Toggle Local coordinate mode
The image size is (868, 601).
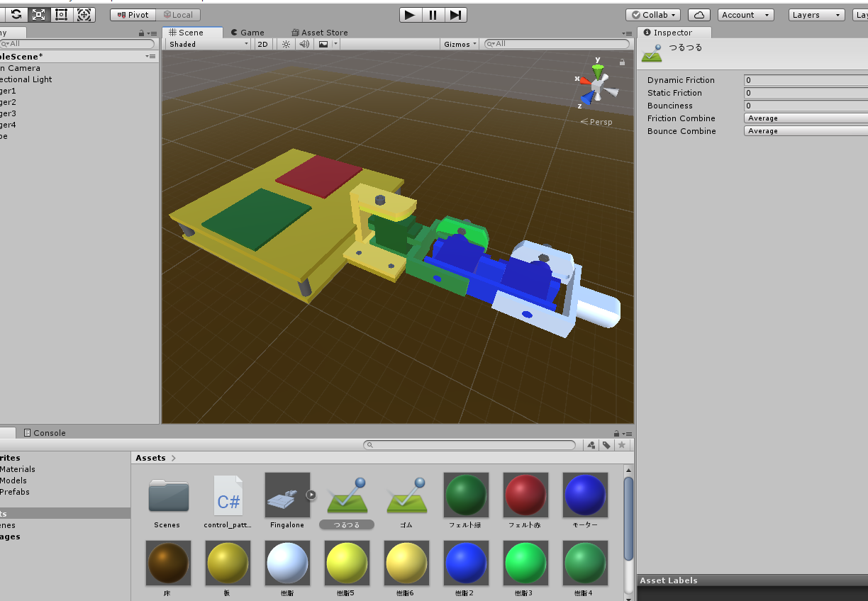tap(179, 14)
